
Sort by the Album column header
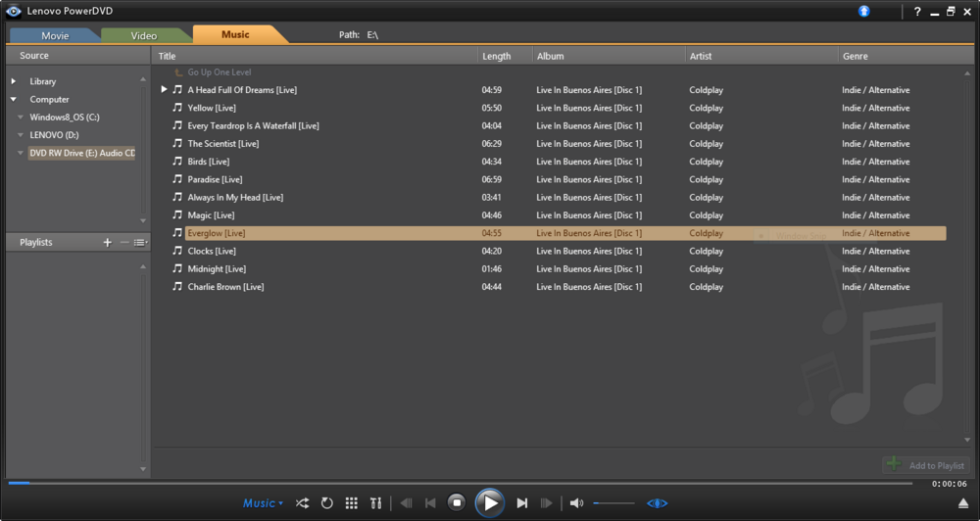[x=609, y=56]
